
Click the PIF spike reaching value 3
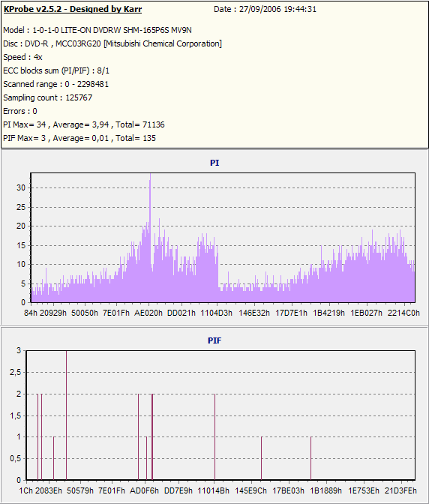(66, 415)
